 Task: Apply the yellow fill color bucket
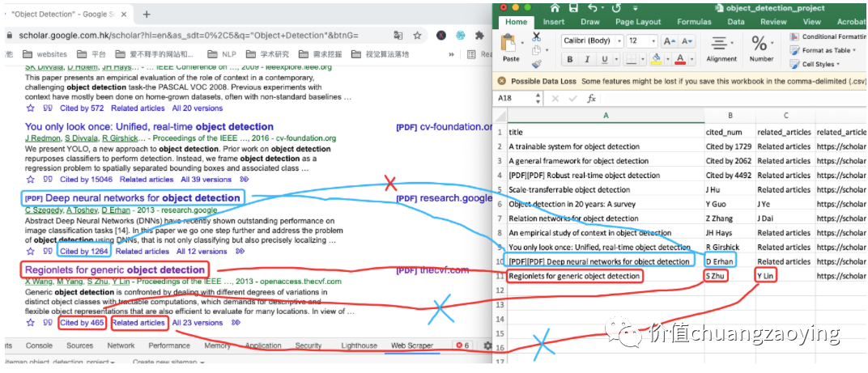[x=656, y=59]
